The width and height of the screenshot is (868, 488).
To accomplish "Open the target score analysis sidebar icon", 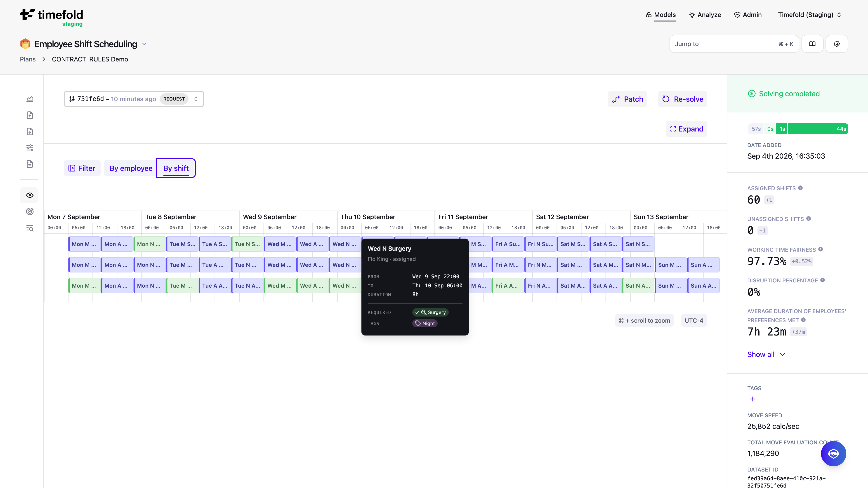I will (30, 211).
